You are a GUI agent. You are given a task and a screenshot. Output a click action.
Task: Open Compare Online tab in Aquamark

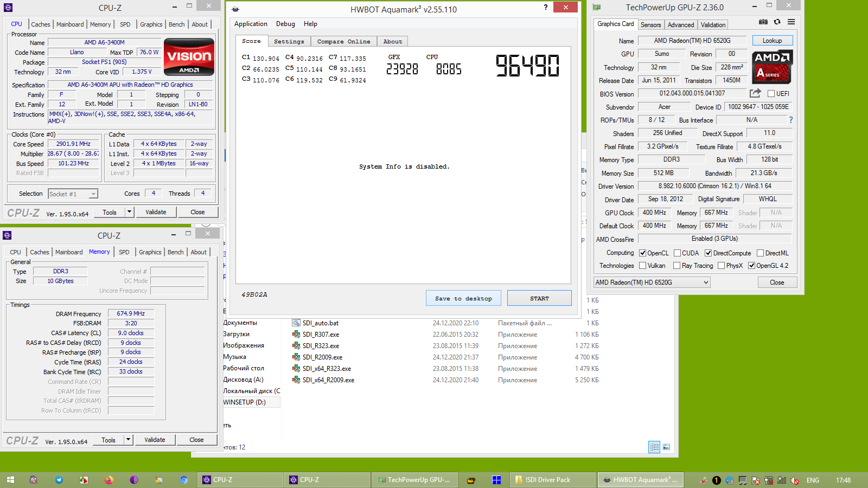[343, 42]
